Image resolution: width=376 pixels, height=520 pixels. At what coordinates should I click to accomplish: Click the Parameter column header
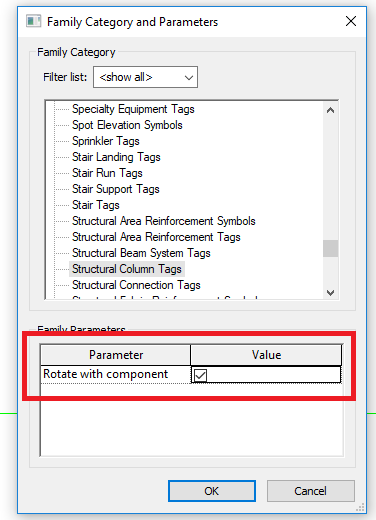tap(116, 355)
